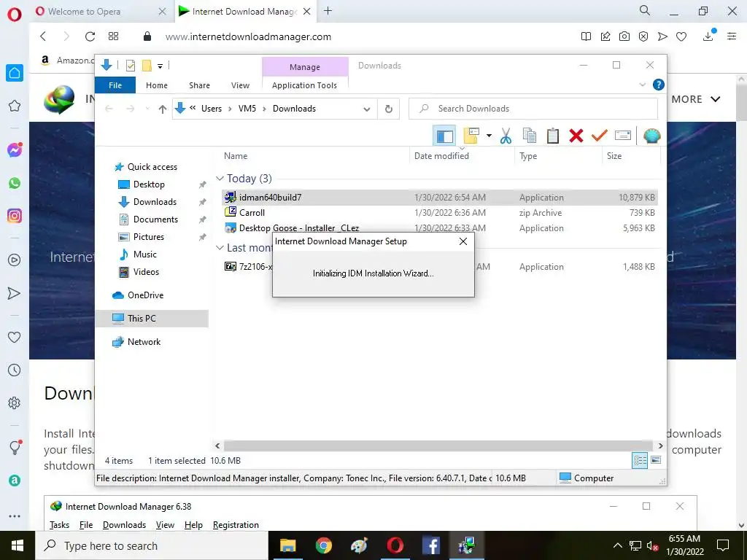This screenshot has width=747, height=560.
Task: Click the horizontal scrollbar in file list
Action: pyautogui.click(x=438, y=446)
